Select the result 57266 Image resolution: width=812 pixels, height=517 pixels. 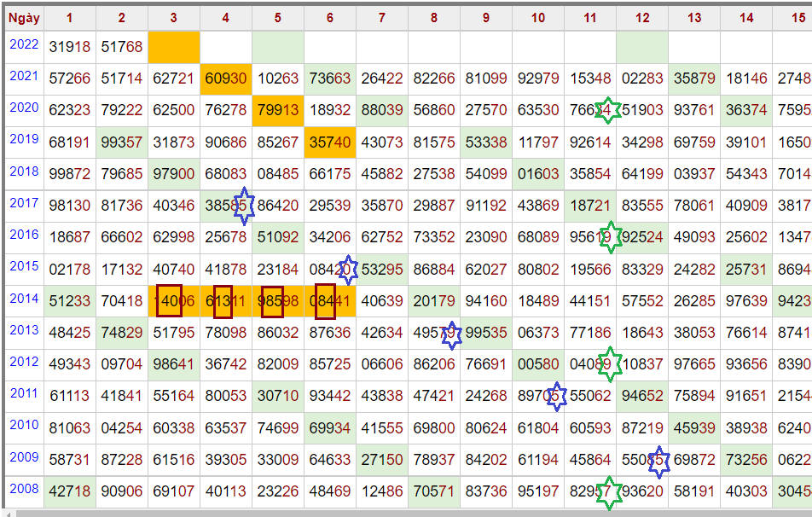[x=69, y=78]
